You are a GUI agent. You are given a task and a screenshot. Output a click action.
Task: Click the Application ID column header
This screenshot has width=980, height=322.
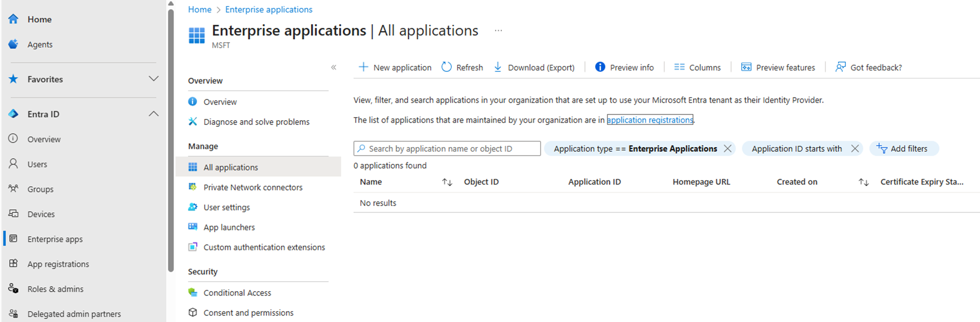click(594, 182)
